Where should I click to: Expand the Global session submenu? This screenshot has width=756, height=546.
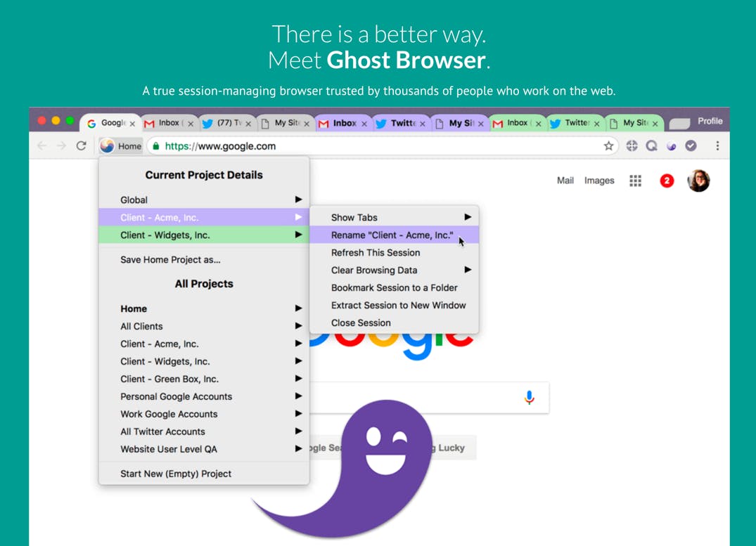tap(204, 200)
